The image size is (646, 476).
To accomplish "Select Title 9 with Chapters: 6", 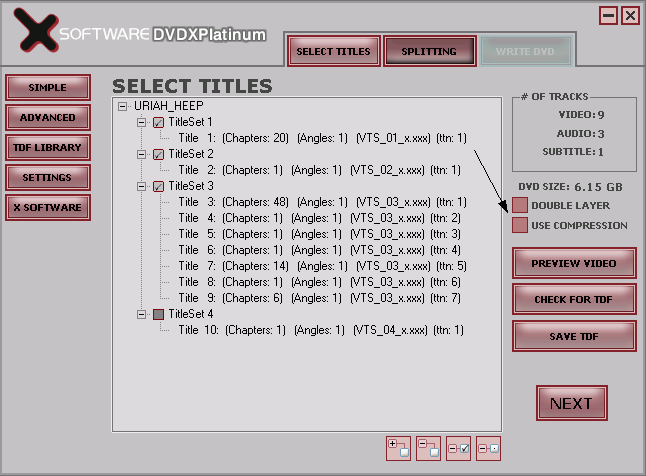I will click(x=320, y=298).
